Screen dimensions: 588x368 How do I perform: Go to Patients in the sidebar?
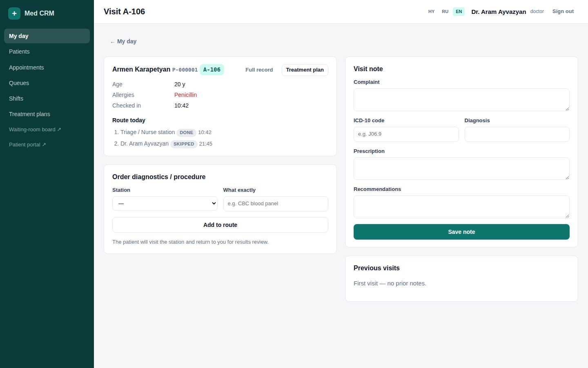pos(47,52)
